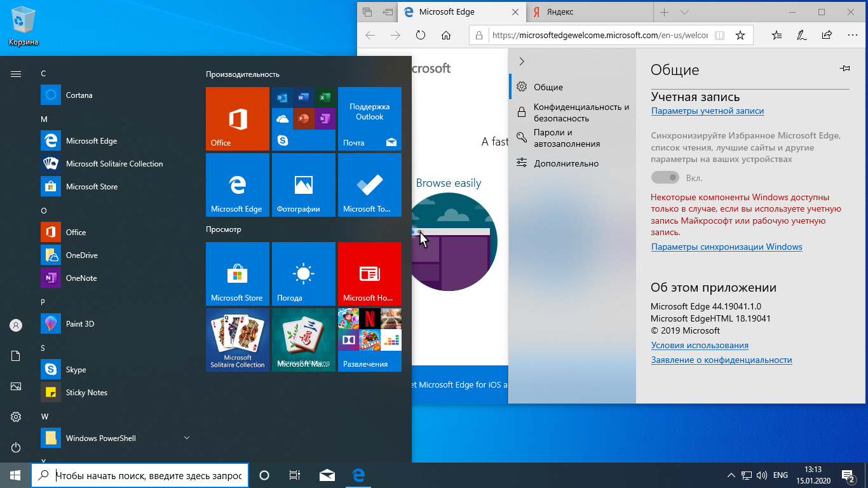The height and width of the screenshot is (488, 868).
Task: Open Mail from the taskbar
Action: click(x=327, y=475)
